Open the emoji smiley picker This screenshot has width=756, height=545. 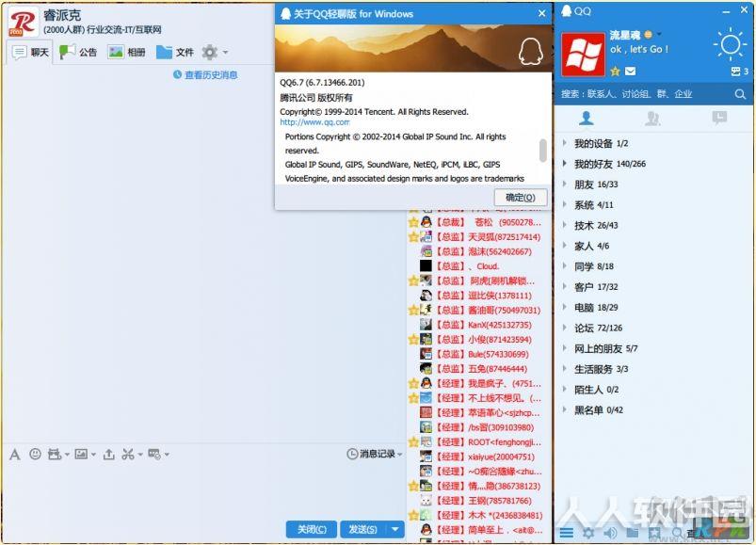coord(35,454)
